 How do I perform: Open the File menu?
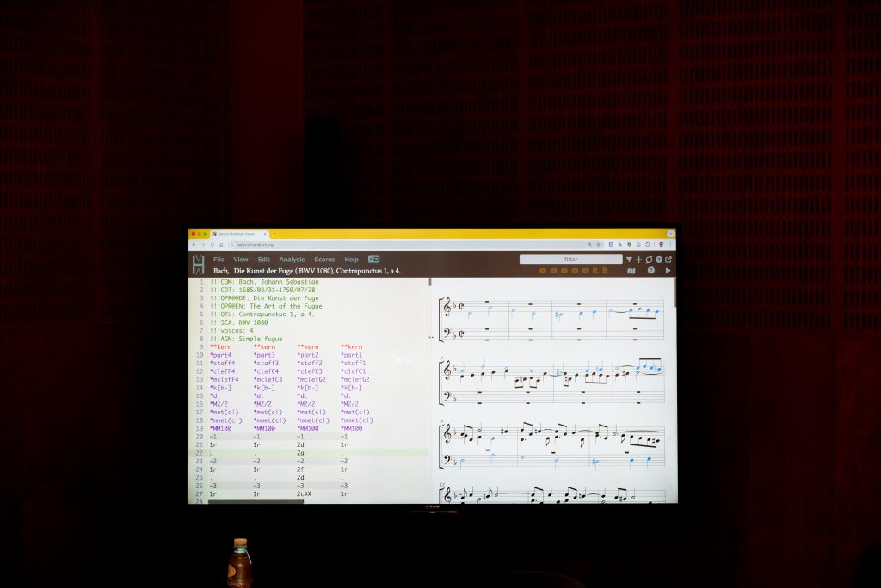(x=219, y=260)
